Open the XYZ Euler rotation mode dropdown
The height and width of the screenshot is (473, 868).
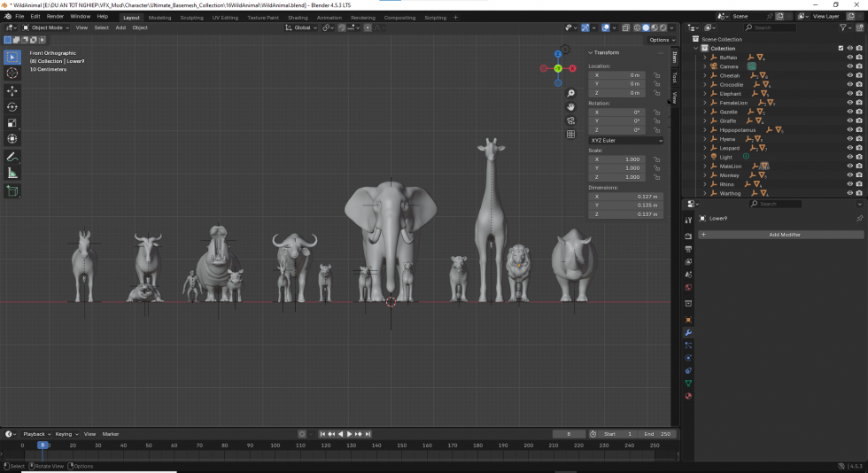(625, 140)
